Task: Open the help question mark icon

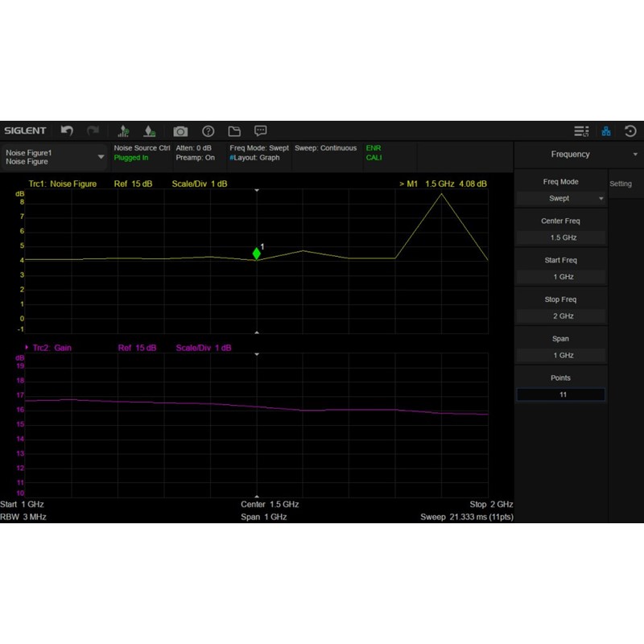Action: tap(208, 131)
